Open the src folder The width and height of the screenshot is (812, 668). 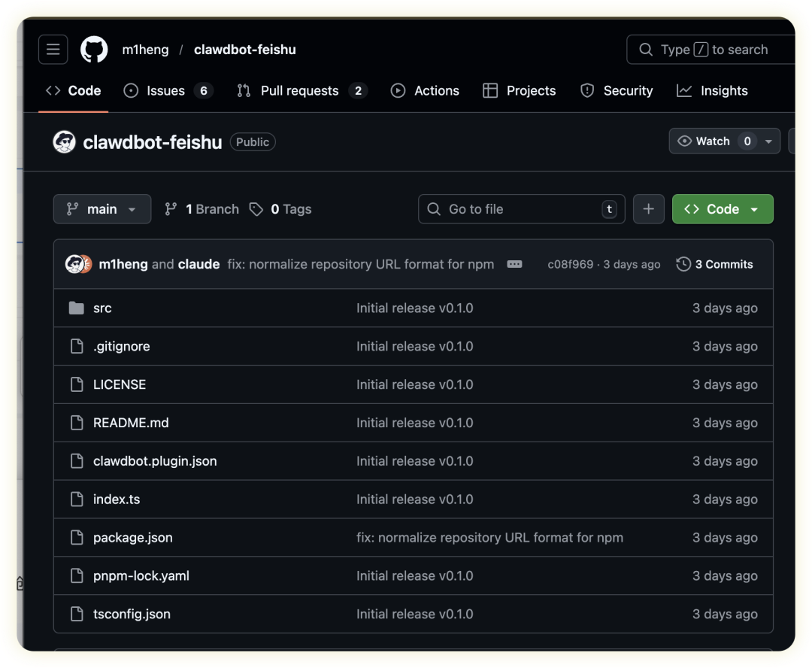click(x=102, y=308)
